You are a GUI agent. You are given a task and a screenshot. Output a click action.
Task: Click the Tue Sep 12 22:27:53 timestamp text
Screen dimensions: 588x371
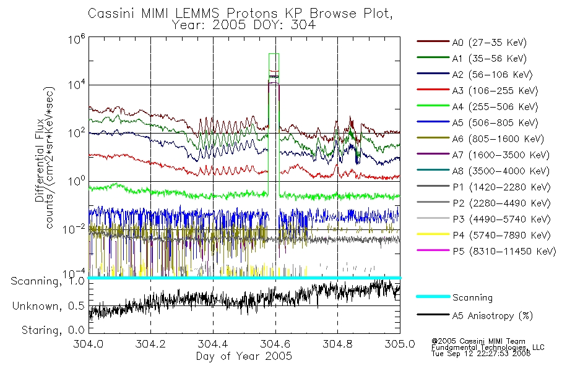(x=481, y=354)
